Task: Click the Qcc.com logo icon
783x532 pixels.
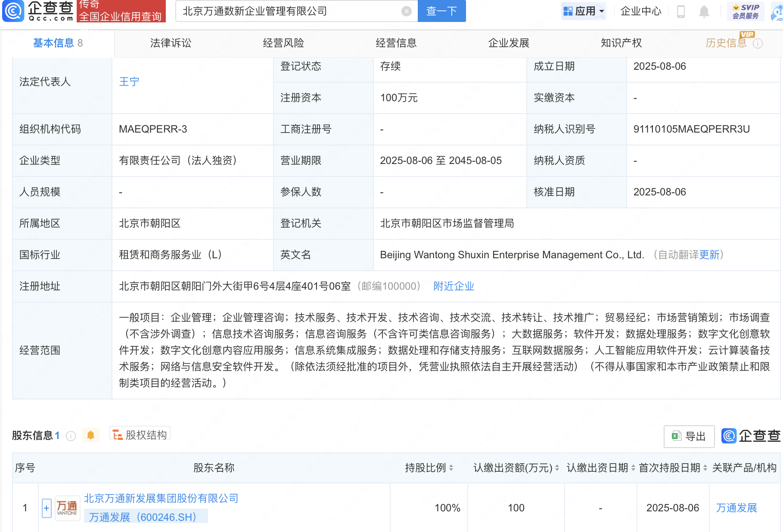Action: point(14,11)
